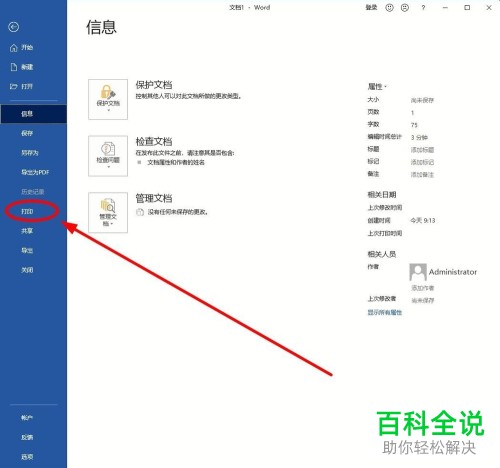Click the 3 分钟 editing time value
Screen dimensions: 500x468
click(419, 137)
